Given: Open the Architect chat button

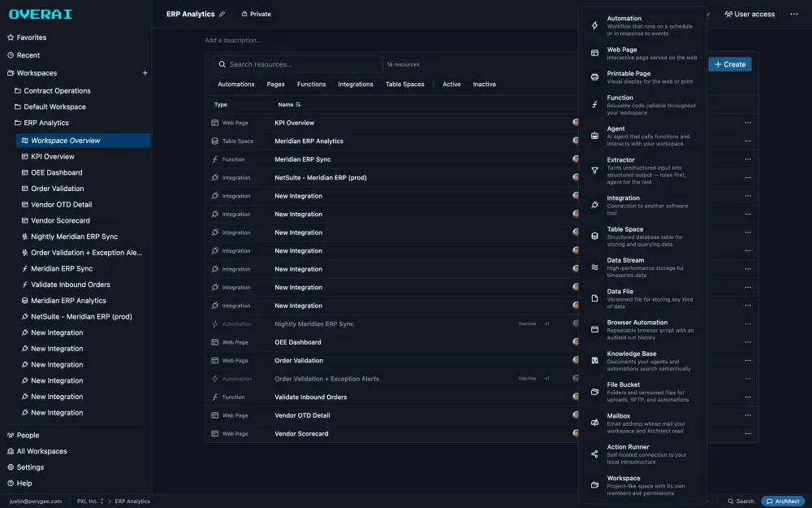Looking at the screenshot, I should [783, 501].
